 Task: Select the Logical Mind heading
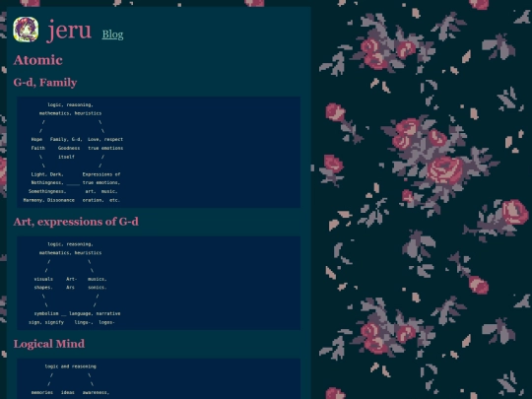click(49, 344)
